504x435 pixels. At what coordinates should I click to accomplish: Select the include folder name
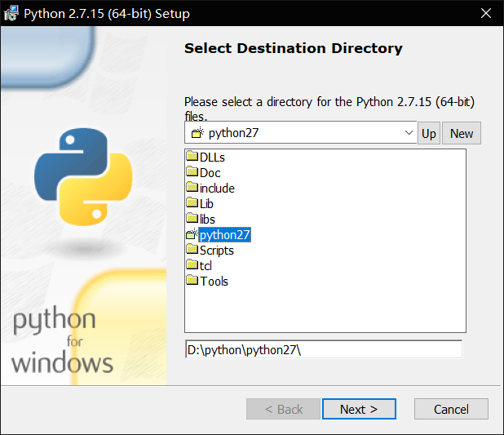[x=217, y=189]
